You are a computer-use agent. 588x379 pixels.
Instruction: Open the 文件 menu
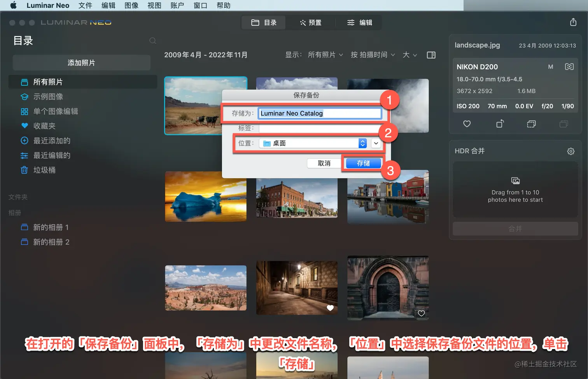(86, 5)
